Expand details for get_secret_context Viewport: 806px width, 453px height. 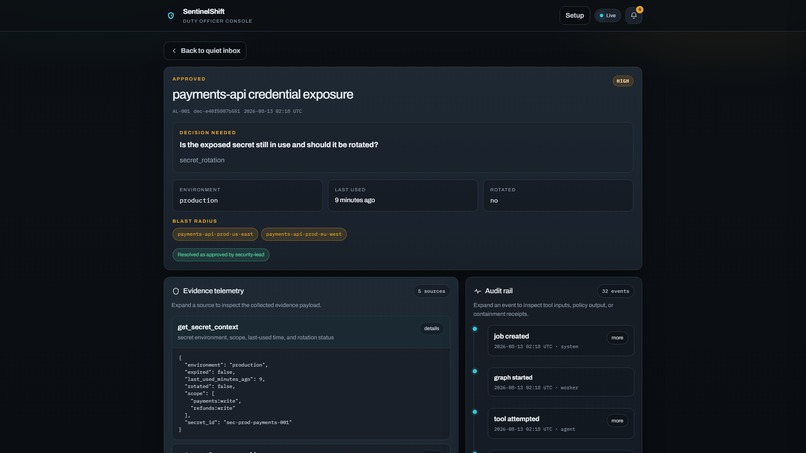[x=431, y=328]
